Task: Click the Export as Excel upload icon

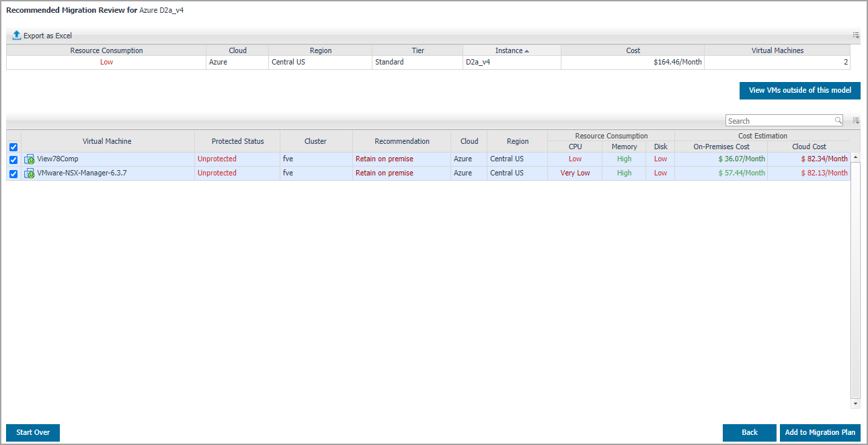Action: tap(17, 36)
